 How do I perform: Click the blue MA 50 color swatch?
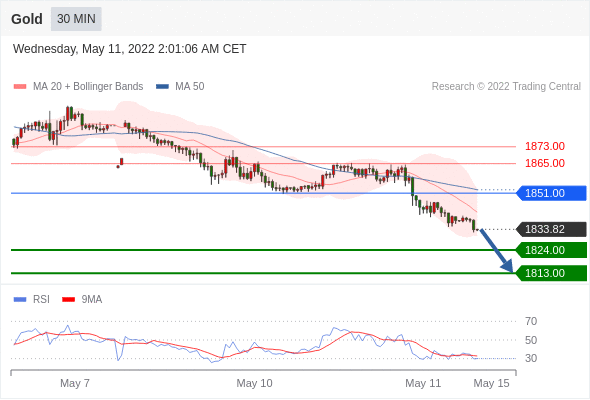(162, 87)
